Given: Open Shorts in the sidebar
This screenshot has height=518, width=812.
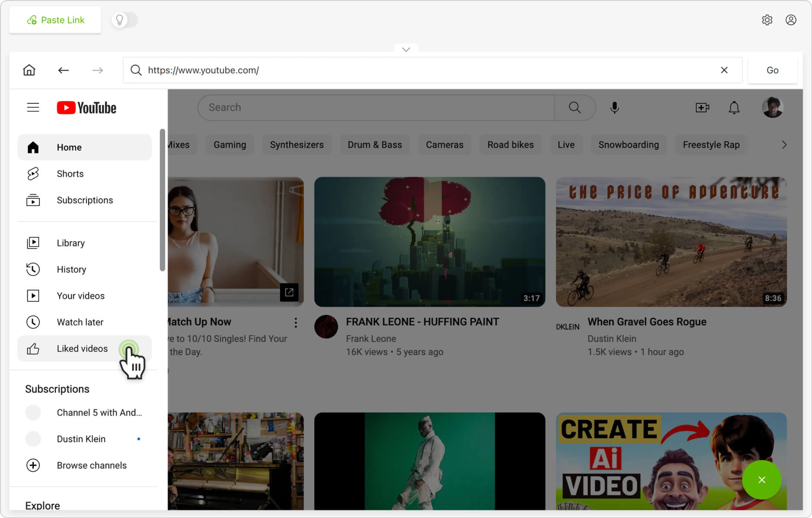Looking at the screenshot, I should [x=70, y=174].
